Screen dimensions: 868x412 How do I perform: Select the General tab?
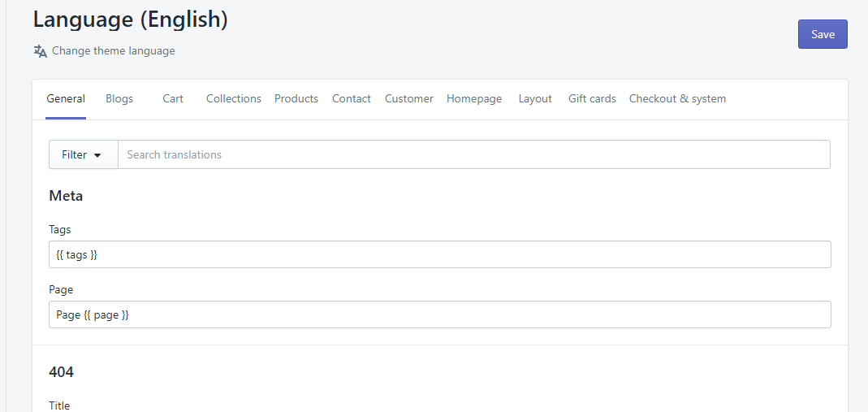click(66, 99)
